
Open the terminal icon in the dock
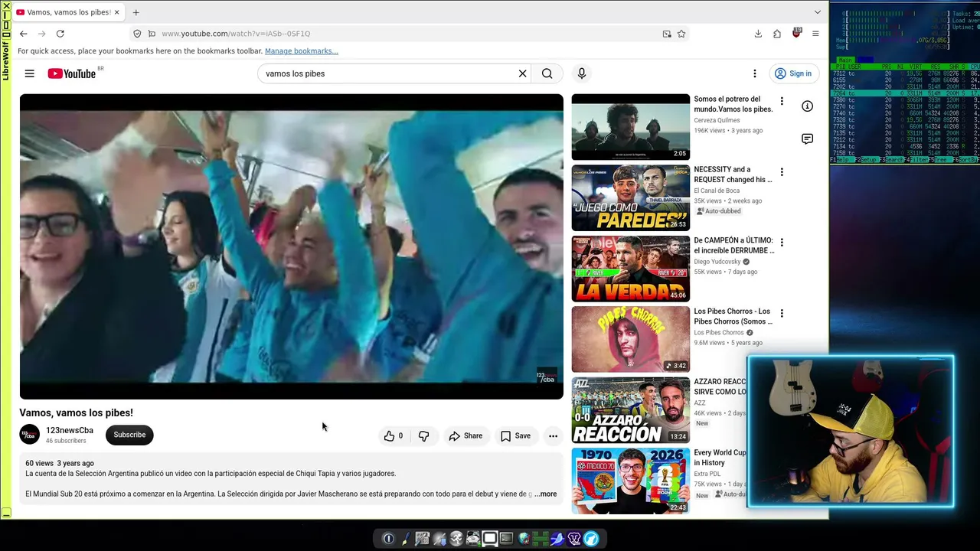coord(506,539)
